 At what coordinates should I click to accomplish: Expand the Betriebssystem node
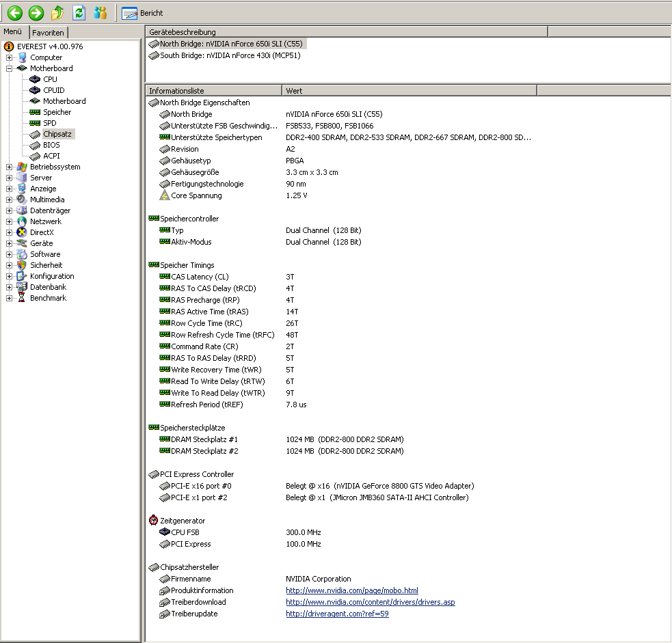pyautogui.click(x=9, y=167)
